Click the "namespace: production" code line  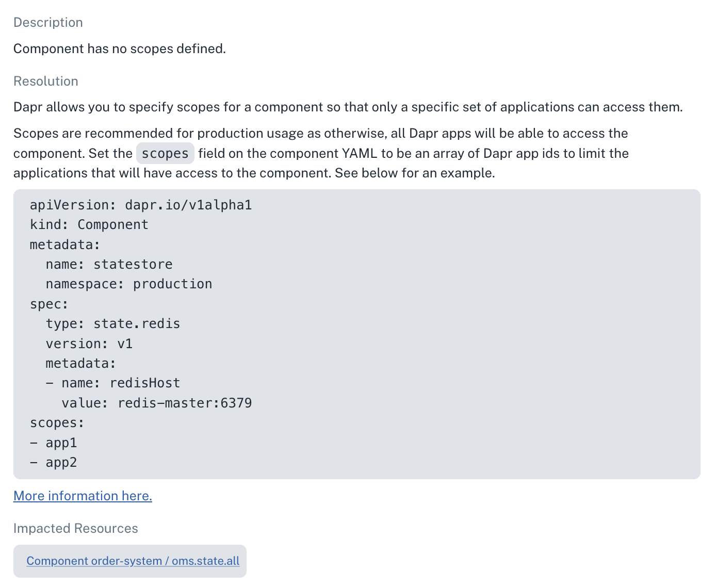tap(129, 284)
